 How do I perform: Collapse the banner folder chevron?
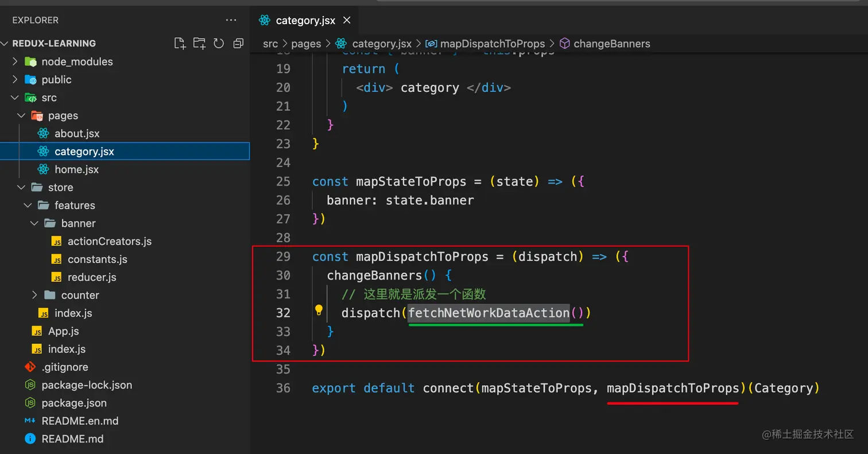34,223
